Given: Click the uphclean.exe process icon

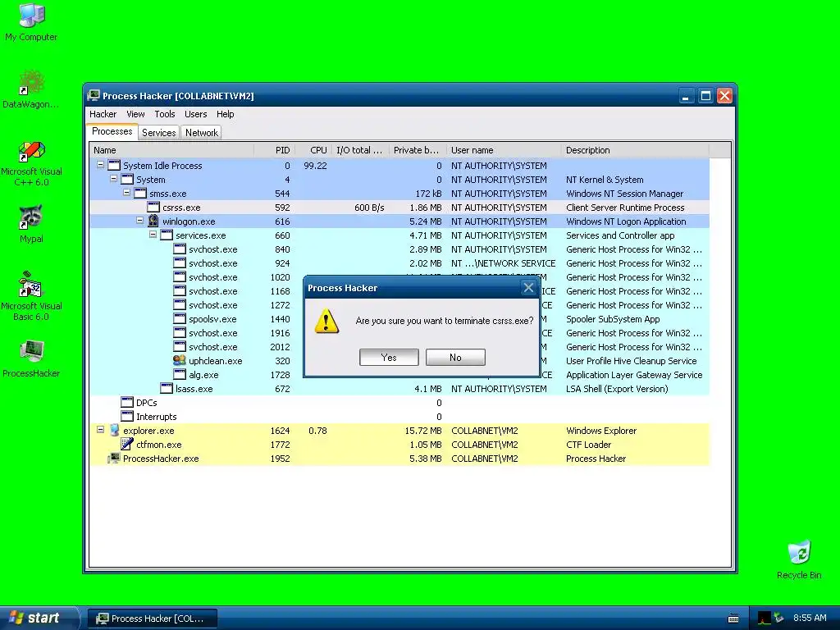Looking at the screenshot, I should click(180, 361).
